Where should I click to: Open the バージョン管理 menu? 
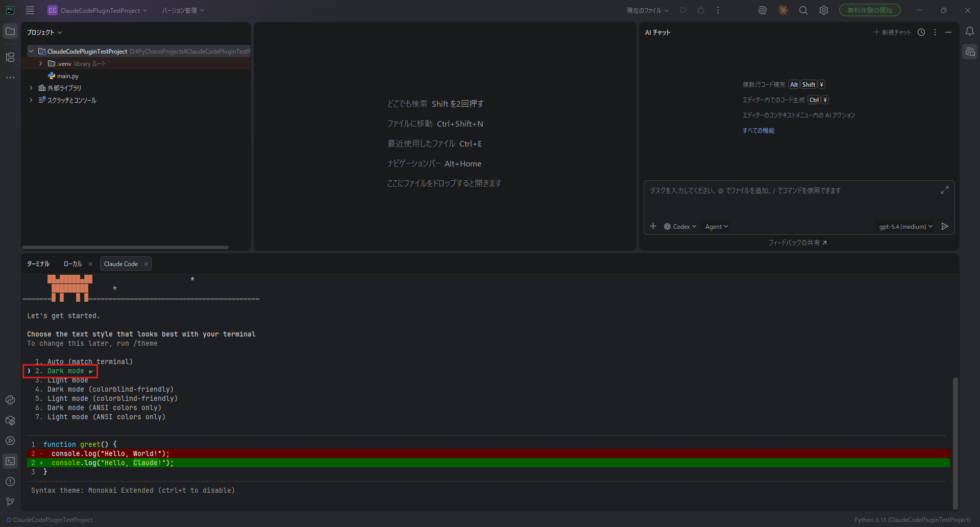click(x=183, y=10)
